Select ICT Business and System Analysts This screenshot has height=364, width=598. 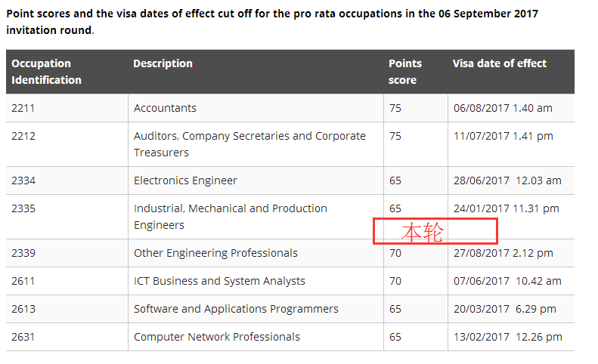click(x=219, y=281)
